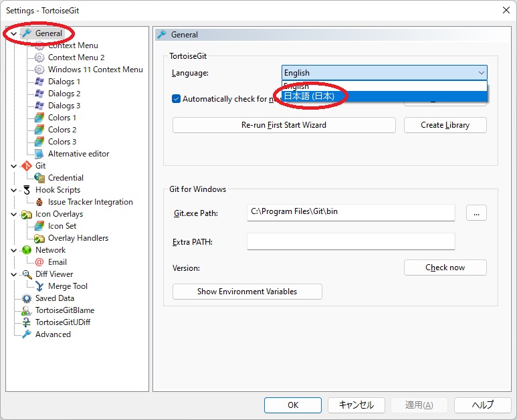Collapse the Network tree node
This screenshot has width=517, height=420.
click(x=13, y=250)
